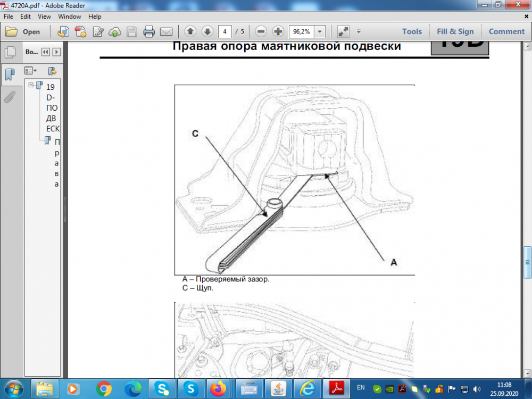Click the zoom percentage field showing 96,2%

point(302,31)
